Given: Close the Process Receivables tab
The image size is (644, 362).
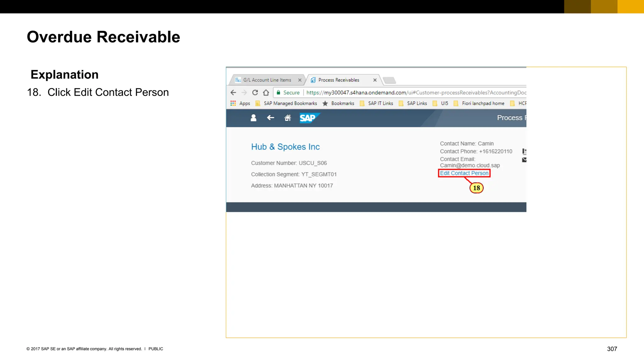Looking at the screenshot, I should [375, 80].
